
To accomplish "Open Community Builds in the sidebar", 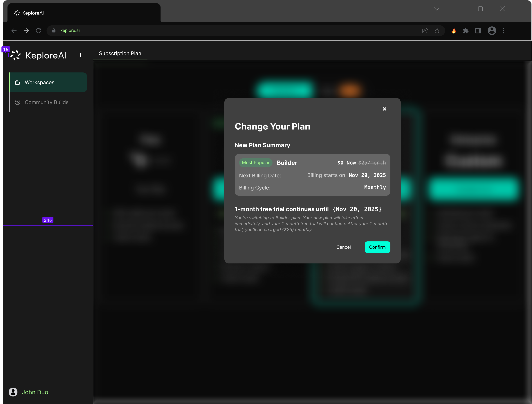I will (x=46, y=102).
